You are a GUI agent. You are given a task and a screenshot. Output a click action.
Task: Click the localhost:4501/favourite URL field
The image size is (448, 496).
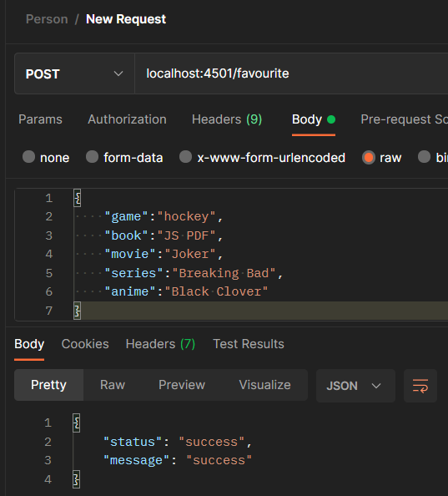pos(291,73)
